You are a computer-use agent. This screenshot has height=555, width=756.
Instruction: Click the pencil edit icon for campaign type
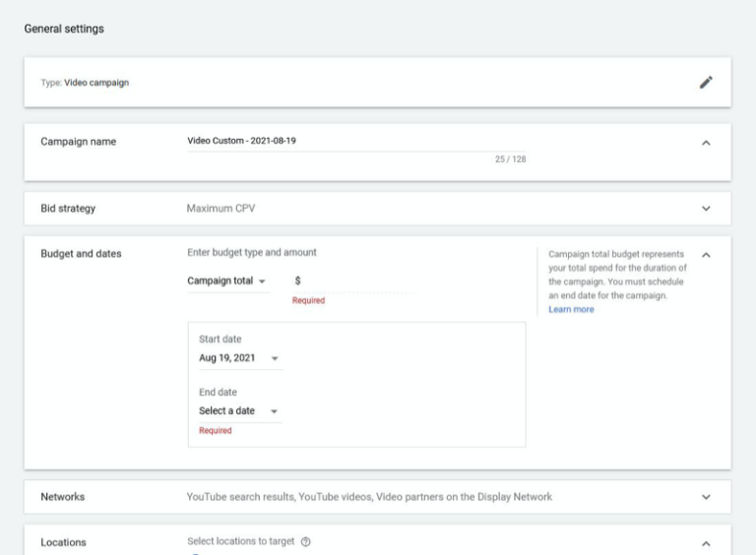(x=706, y=83)
